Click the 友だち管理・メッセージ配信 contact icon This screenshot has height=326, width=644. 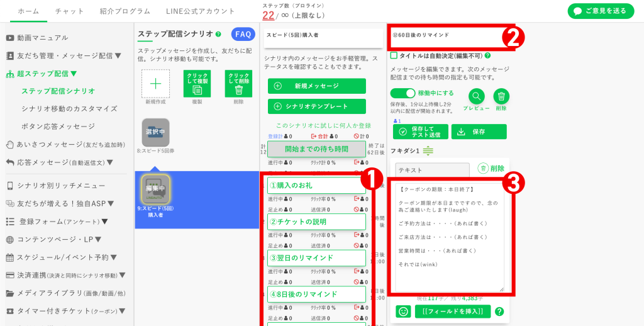pos(10,56)
